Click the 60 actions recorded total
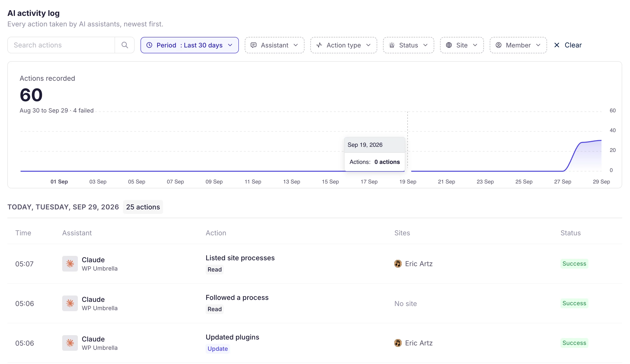This screenshot has height=364, width=630. [31, 95]
